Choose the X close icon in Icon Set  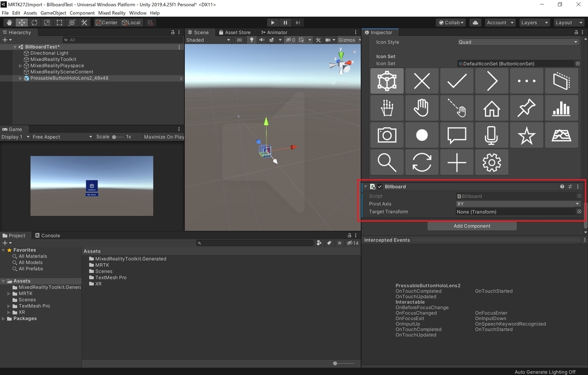coord(422,81)
